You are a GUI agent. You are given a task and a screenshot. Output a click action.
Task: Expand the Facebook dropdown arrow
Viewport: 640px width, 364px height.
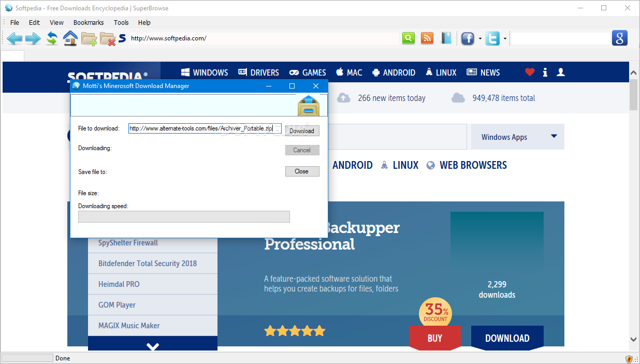[480, 39]
